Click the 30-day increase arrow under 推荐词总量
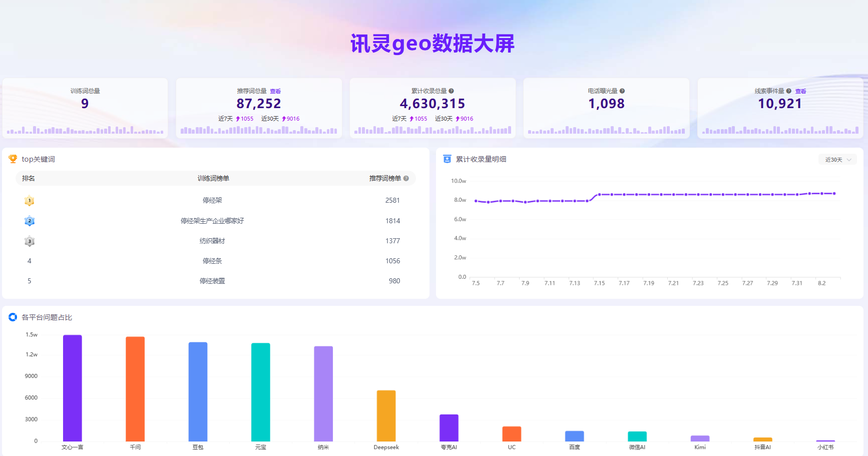Viewport: 868px width, 456px height. 284,119
